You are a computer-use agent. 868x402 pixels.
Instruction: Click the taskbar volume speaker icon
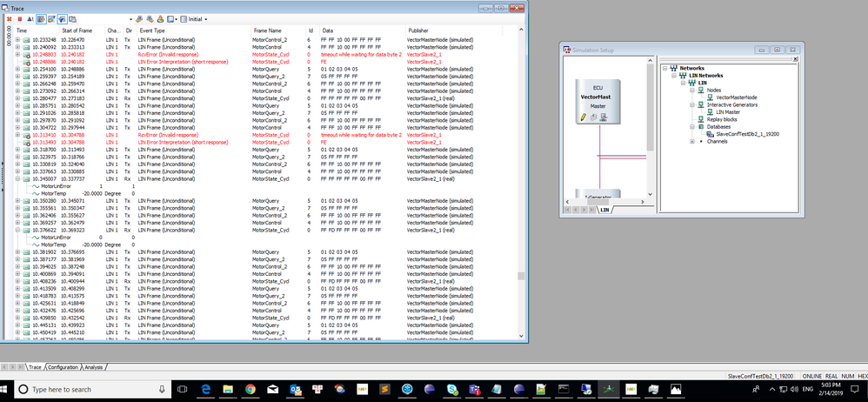[795, 390]
